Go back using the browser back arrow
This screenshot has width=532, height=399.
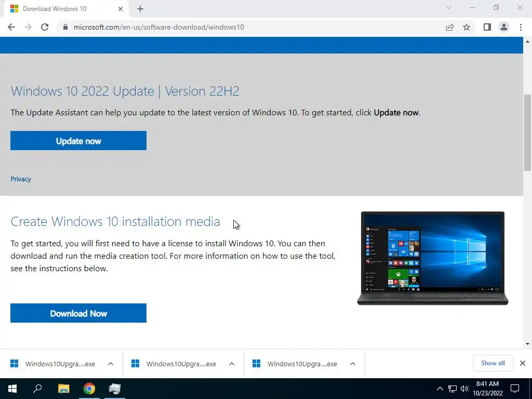click(11, 27)
